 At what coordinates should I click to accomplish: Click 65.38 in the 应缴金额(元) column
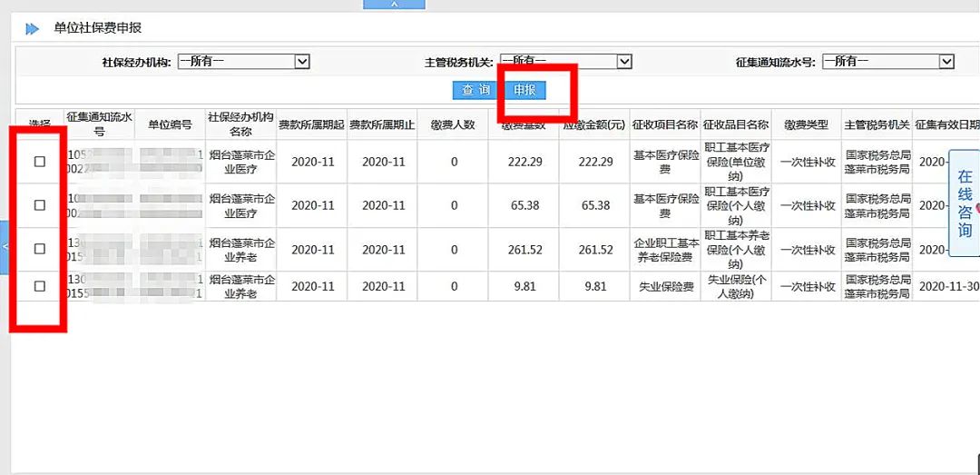(595, 205)
